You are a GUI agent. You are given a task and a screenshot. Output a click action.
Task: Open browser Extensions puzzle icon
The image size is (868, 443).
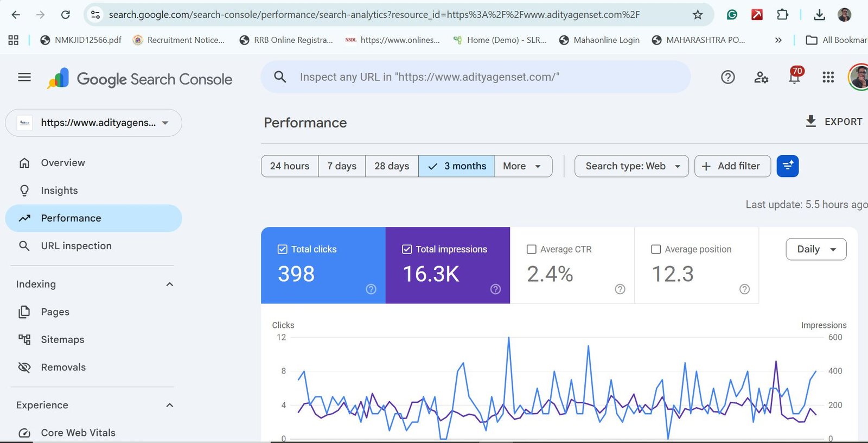tap(782, 15)
